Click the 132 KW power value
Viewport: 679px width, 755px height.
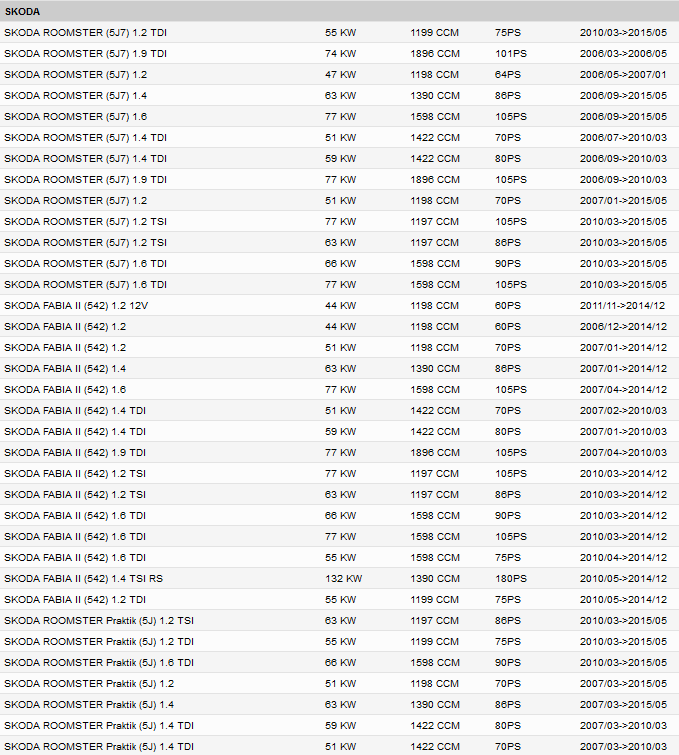click(343, 579)
